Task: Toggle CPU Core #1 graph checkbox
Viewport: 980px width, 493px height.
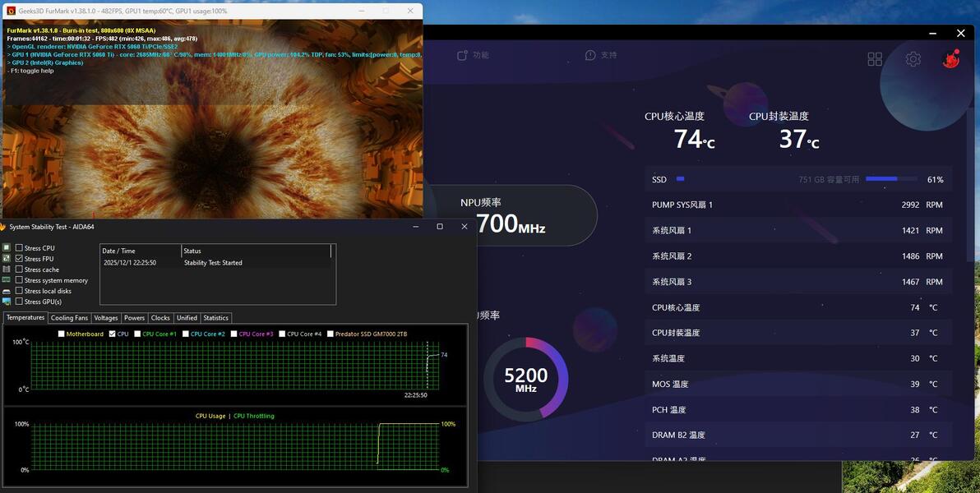Action: [137, 334]
